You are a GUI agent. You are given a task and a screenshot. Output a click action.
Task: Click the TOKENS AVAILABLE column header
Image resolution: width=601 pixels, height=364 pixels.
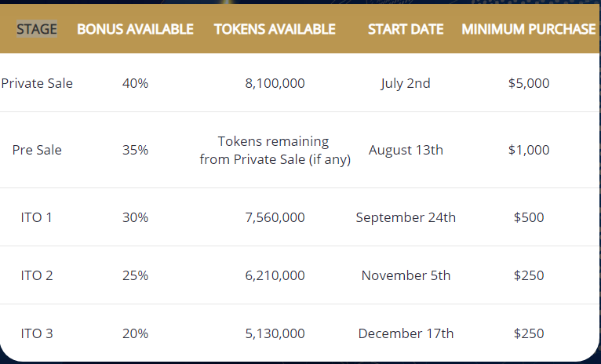275,29
